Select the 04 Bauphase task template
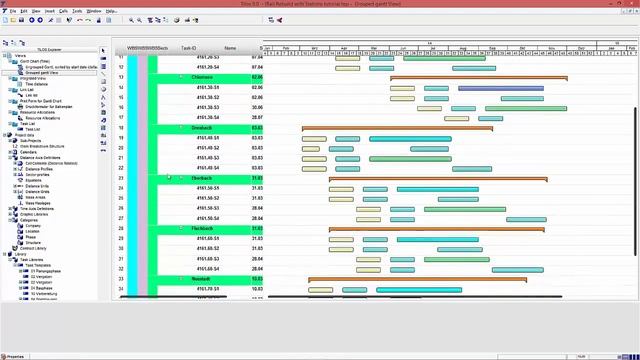Screen dimensions: 640x360 pos(41,288)
